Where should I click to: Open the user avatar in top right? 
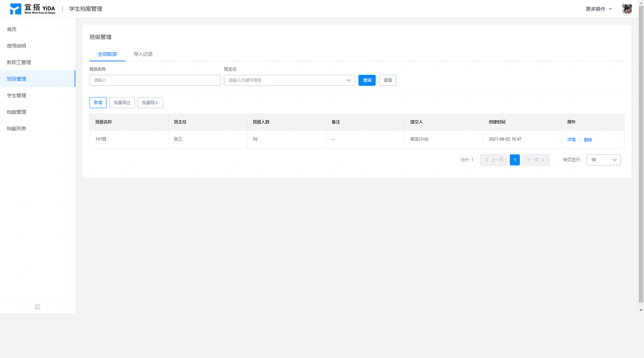coord(627,9)
